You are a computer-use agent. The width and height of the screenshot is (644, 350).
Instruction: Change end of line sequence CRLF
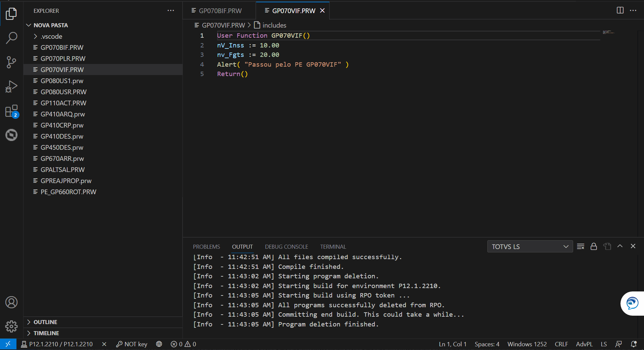click(x=561, y=344)
